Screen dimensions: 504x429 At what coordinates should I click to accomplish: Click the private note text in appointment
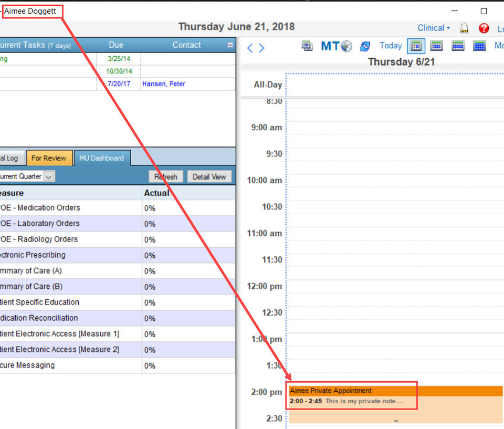pyautogui.click(x=364, y=401)
